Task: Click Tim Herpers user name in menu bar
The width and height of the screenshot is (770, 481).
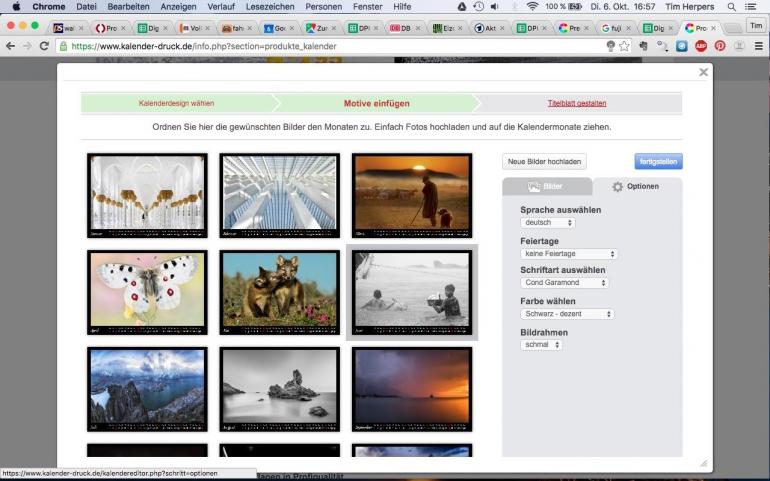Action: click(x=689, y=6)
